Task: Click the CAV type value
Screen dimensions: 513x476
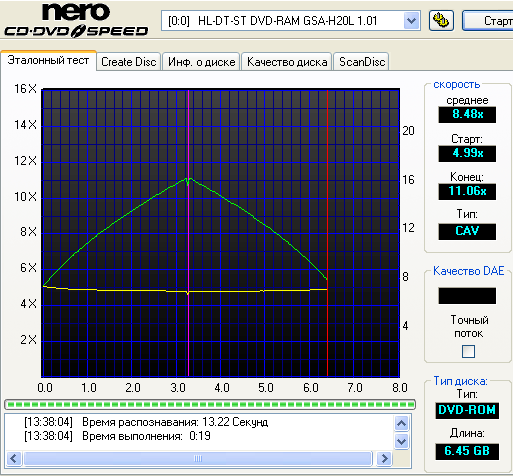Action: coord(467,231)
